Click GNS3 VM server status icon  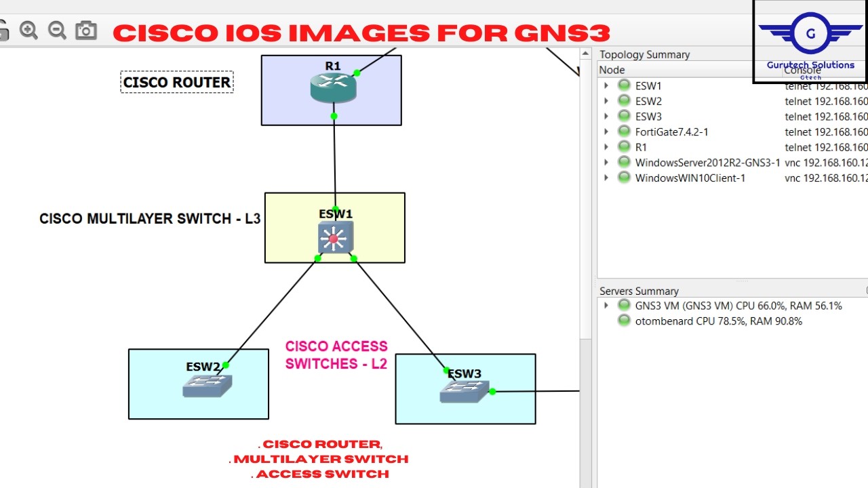tap(624, 306)
